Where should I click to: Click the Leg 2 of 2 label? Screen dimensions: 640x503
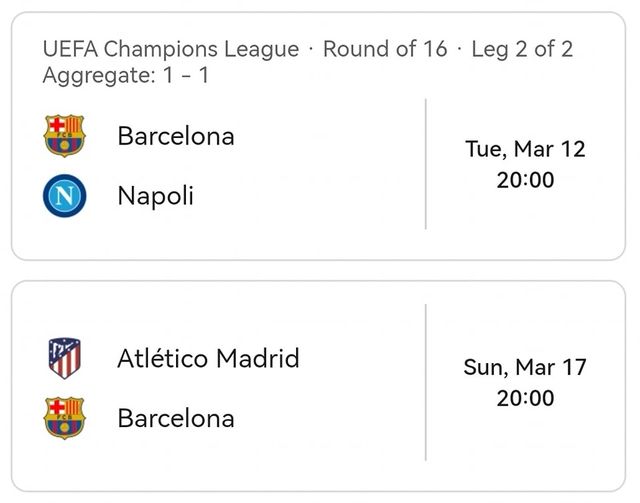click(522, 49)
